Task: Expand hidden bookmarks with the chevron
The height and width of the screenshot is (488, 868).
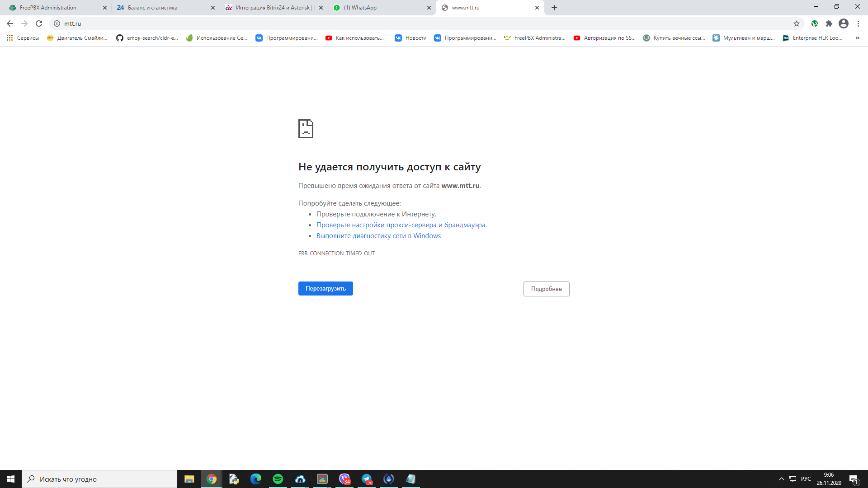Action: [x=858, y=38]
